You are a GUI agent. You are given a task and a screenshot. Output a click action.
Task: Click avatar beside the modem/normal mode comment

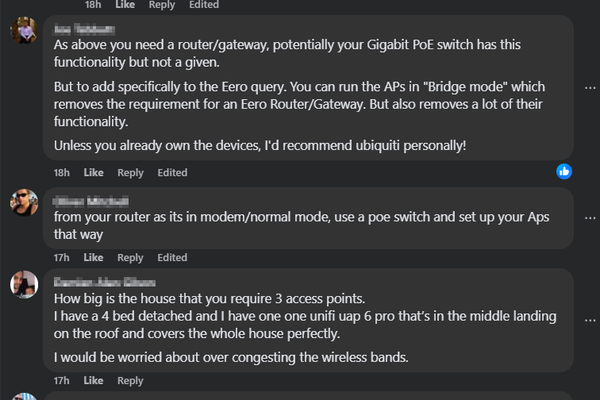coord(24,203)
